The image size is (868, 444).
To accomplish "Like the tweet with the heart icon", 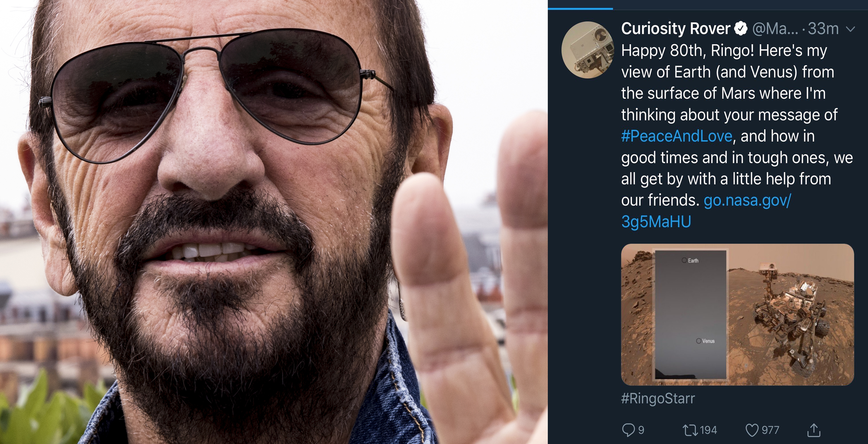I will pyautogui.click(x=752, y=430).
